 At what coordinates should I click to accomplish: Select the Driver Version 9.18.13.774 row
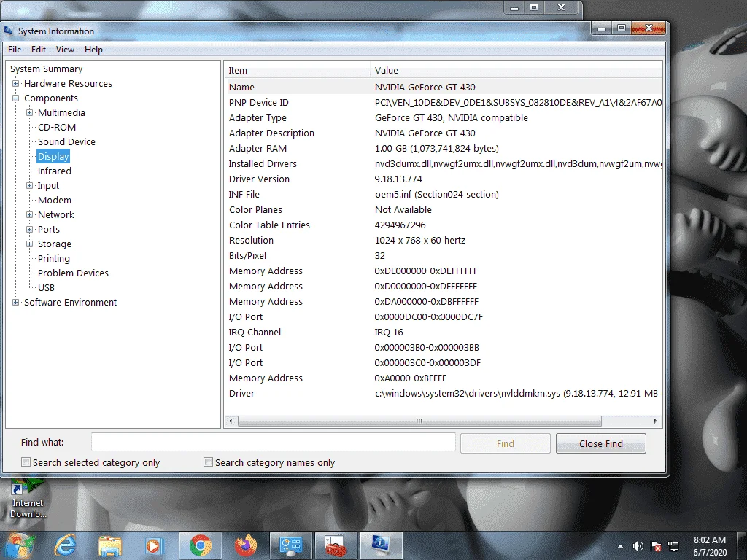(x=444, y=179)
